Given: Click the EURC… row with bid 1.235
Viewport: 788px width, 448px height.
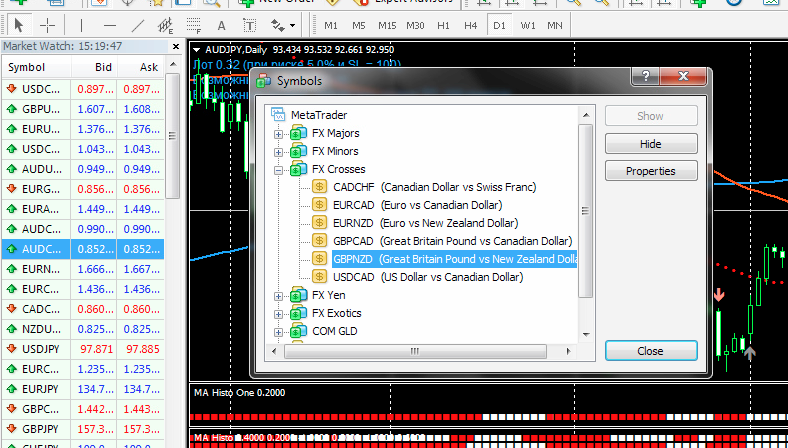Looking at the screenshot, I should coord(83,369).
